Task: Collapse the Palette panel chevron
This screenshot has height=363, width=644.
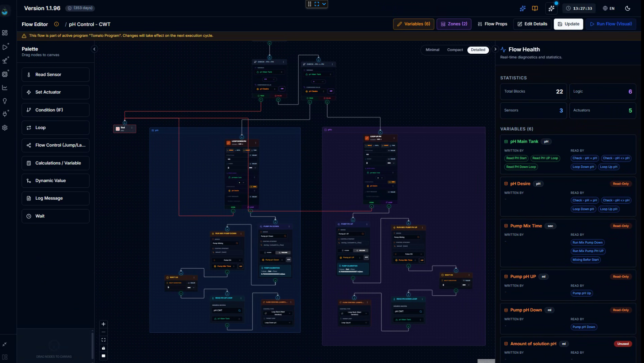Action: (94, 49)
